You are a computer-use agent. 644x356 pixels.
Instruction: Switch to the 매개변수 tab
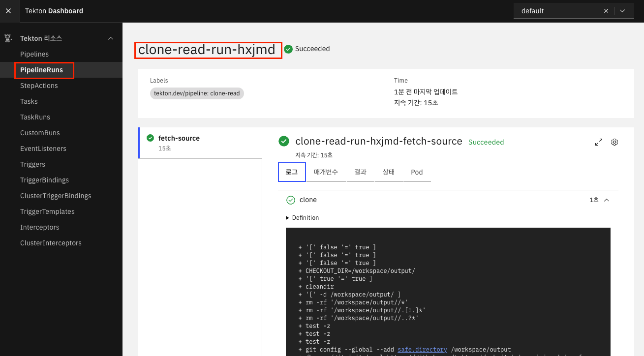tap(326, 172)
